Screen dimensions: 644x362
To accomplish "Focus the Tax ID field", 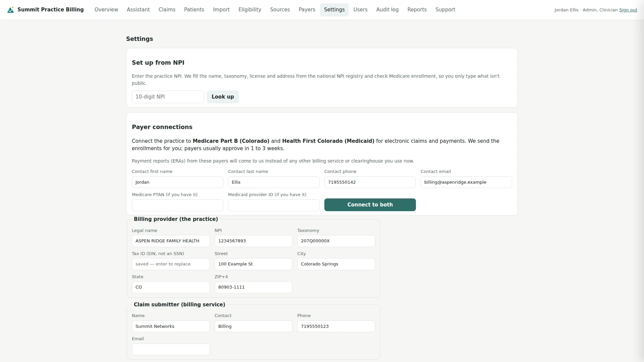I will 171,264.
